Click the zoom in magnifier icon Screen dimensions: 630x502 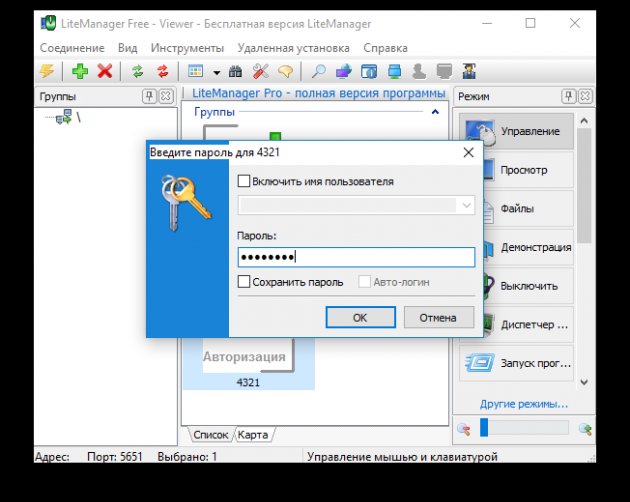coord(585,429)
